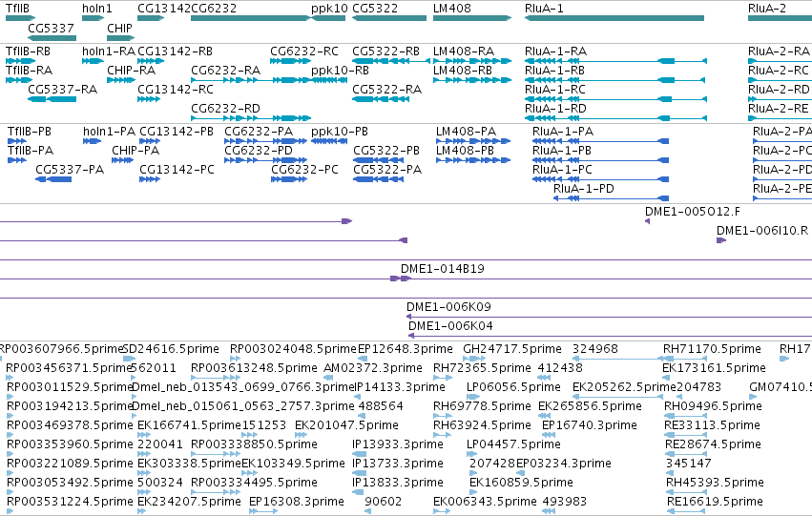Click transcript RluA-1-RA
The image size is (812, 516).
tap(615, 61)
